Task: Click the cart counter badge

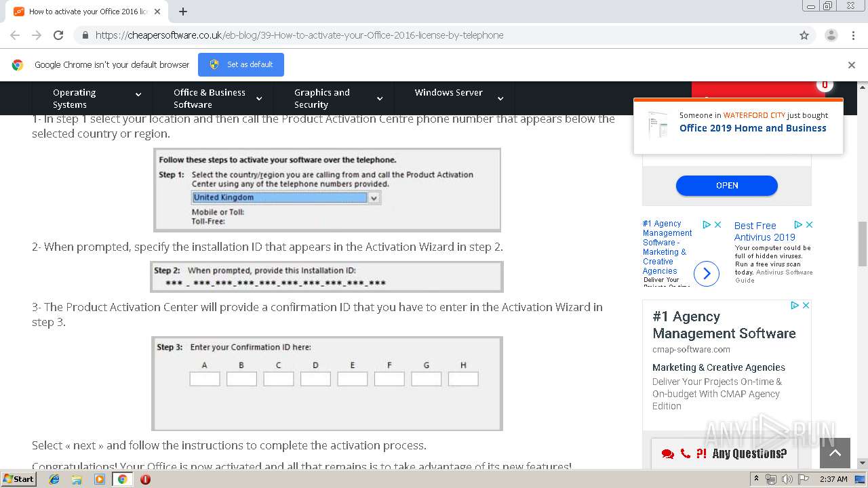Action: pyautogui.click(x=825, y=85)
